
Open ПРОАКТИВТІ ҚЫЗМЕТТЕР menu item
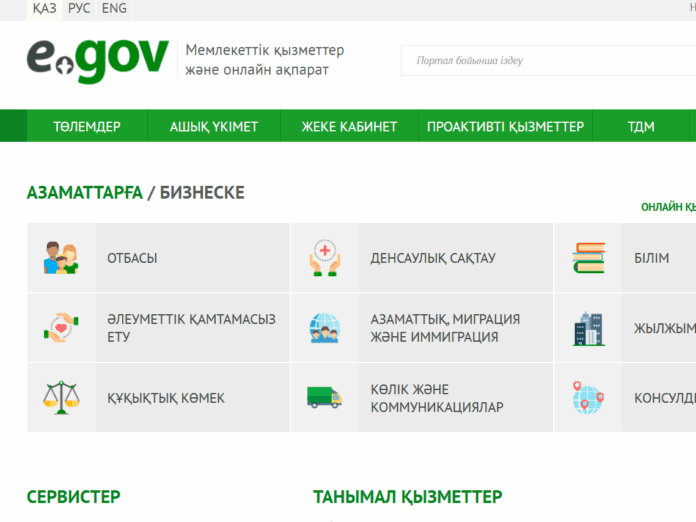(x=505, y=126)
